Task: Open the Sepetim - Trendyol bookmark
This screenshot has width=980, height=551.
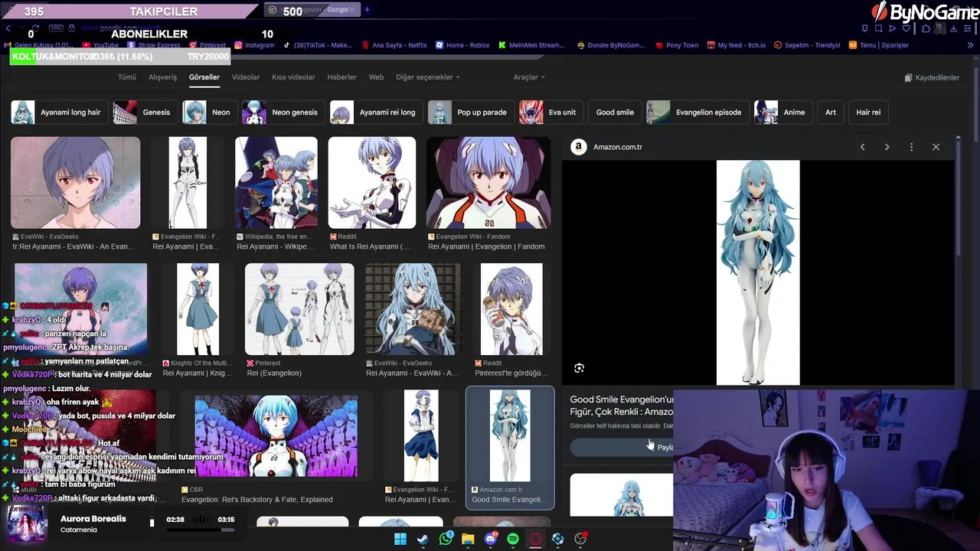Action: 807,45
